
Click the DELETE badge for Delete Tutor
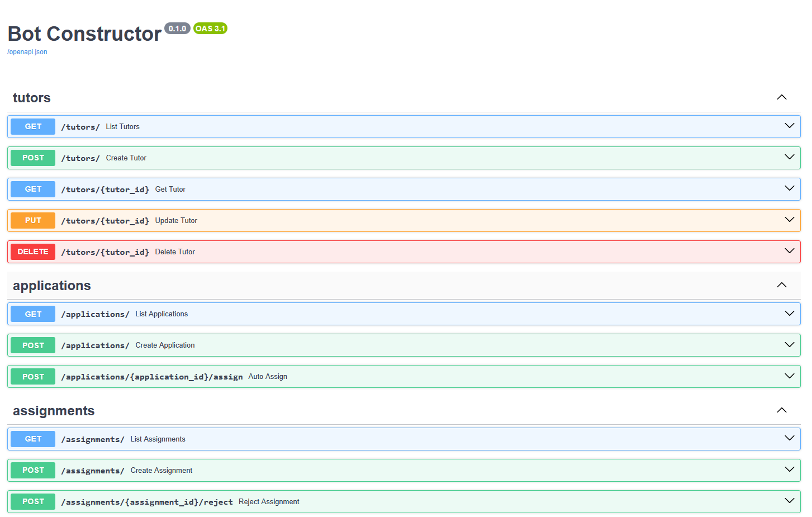(x=33, y=252)
